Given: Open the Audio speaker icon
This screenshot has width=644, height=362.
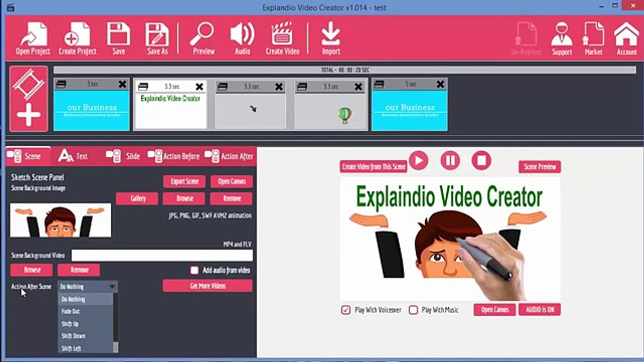Looking at the screenshot, I should pos(242,38).
